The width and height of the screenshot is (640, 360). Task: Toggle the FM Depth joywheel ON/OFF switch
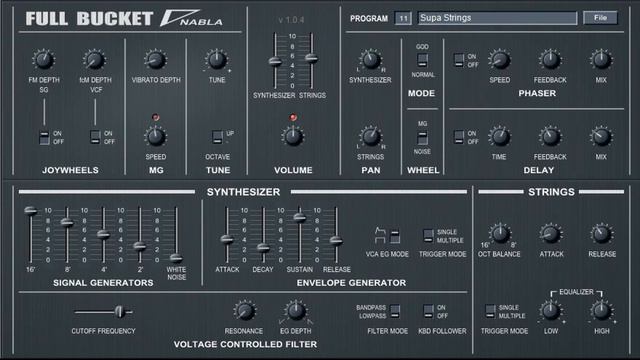pos(44,137)
